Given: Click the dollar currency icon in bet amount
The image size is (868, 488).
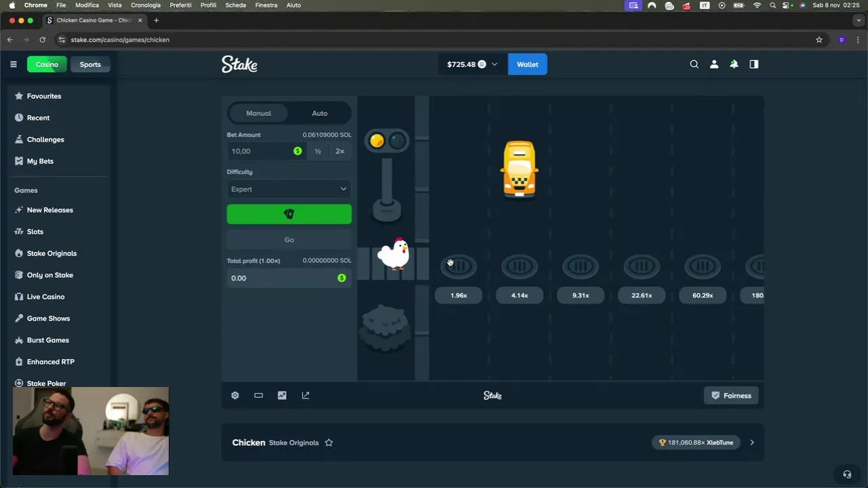Looking at the screenshot, I should (x=298, y=151).
